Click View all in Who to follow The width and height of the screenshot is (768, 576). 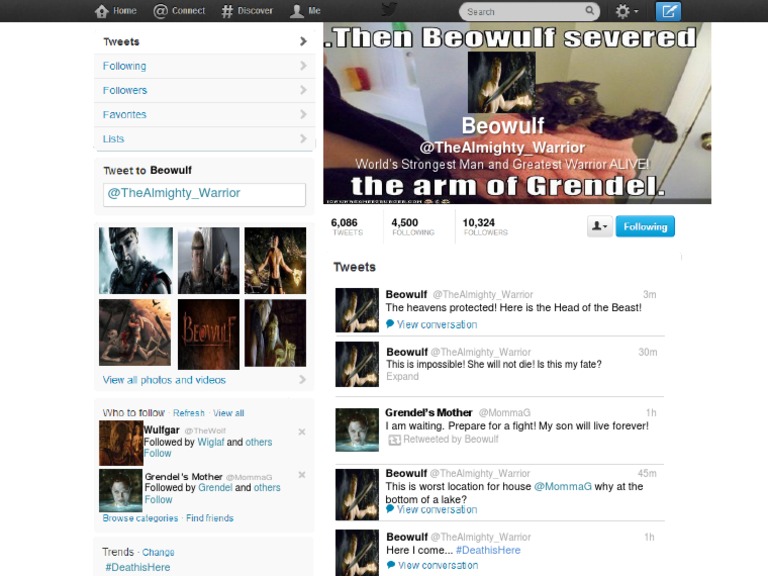pos(228,413)
